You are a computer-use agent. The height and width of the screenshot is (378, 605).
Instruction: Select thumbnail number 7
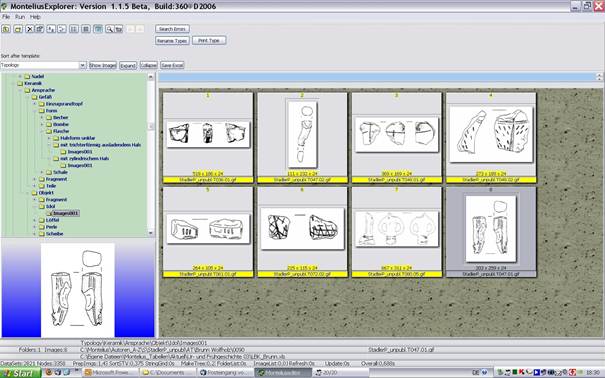[x=397, y=232]
